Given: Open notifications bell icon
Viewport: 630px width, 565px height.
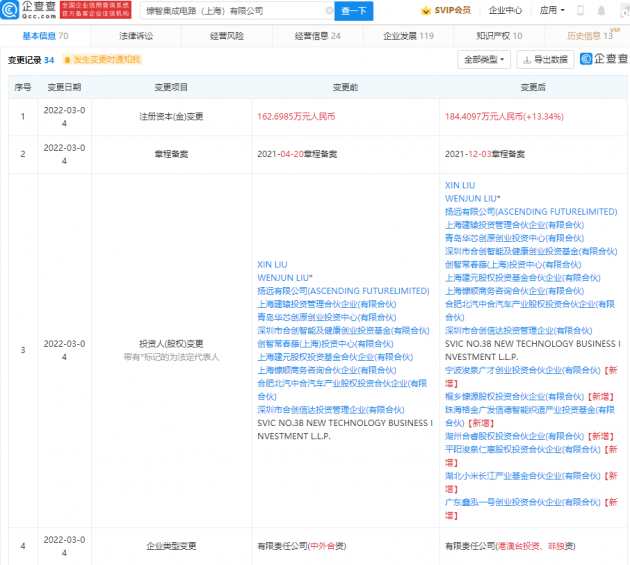Looking at the screenshot, I should (x=601, y=10).
